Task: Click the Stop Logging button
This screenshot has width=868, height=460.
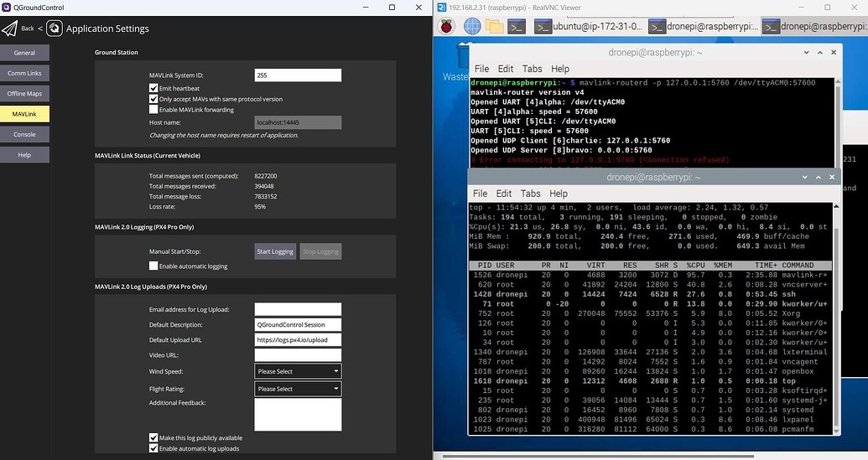Action: [x=320, y=251]
